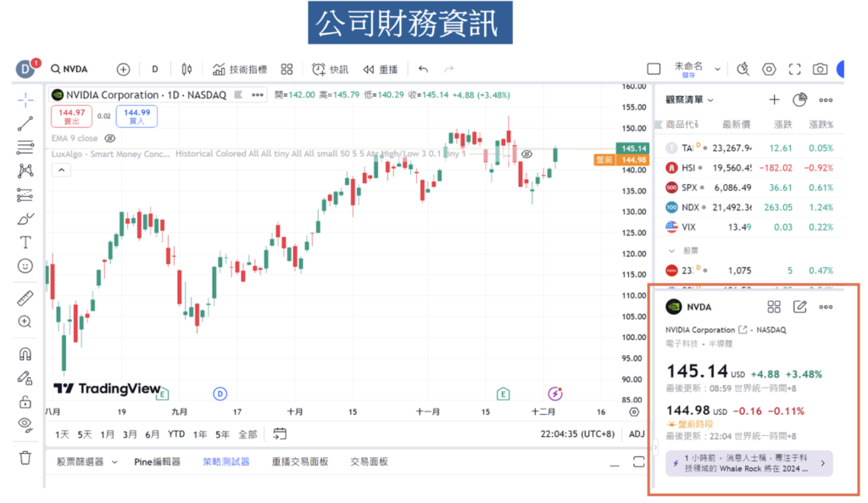
Task: Select the trend line drawing tool
Action: 25,124
